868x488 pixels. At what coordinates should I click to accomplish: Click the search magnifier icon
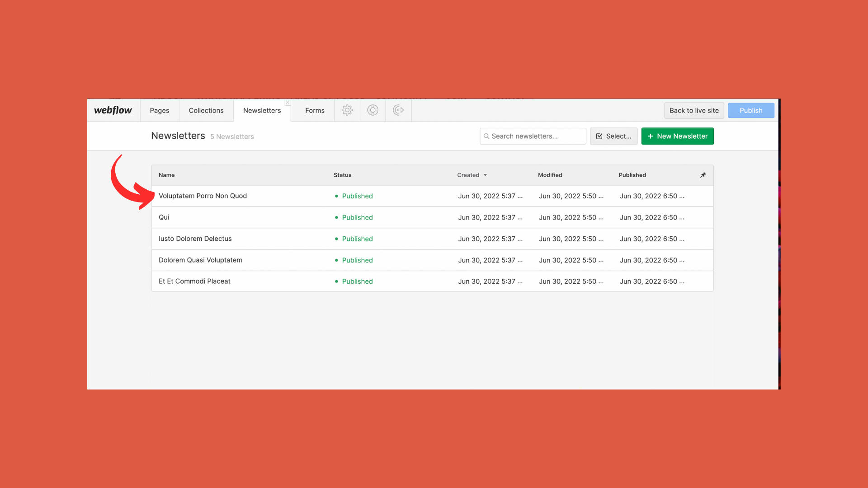point(486,136)
